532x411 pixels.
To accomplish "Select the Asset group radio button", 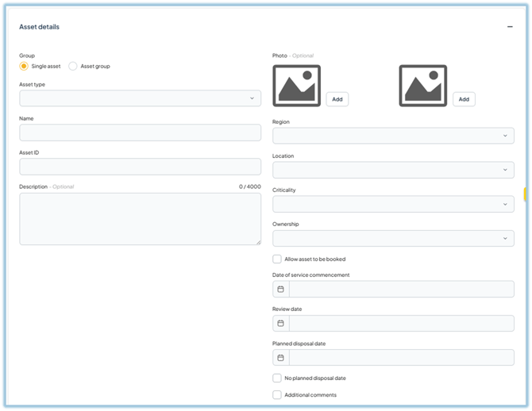I will [73, 66].
